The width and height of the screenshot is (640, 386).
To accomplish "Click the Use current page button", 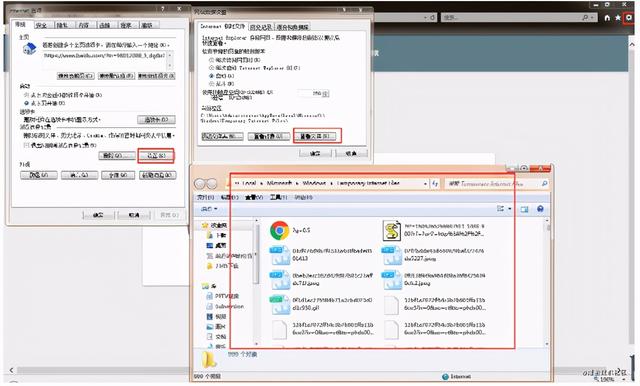I will [76, 76].
